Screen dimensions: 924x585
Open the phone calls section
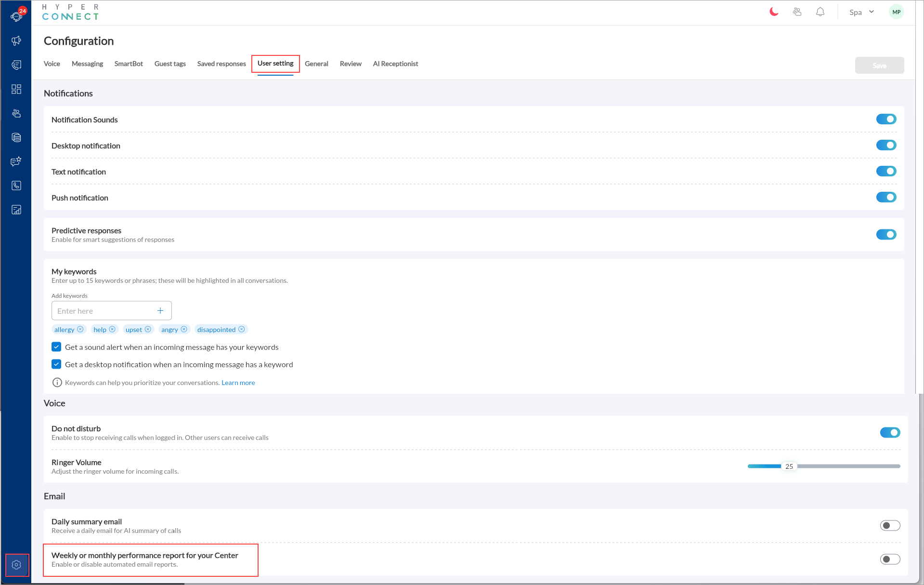coord(16,186)
